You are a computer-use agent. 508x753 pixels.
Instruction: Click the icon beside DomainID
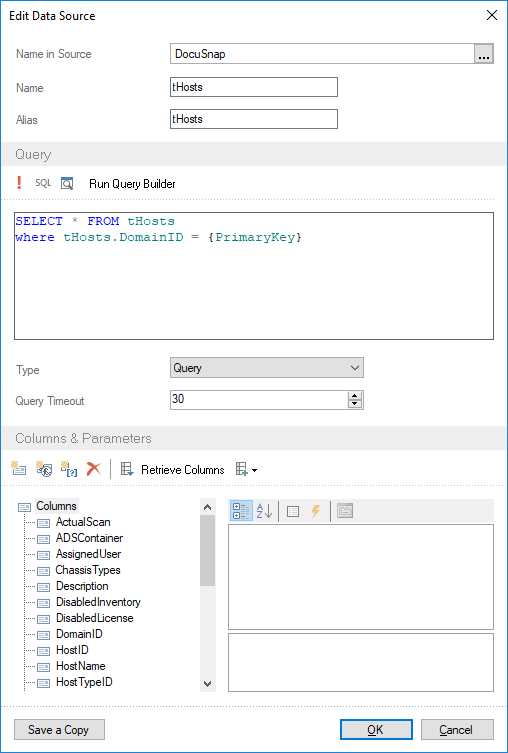tap(44, 635)
